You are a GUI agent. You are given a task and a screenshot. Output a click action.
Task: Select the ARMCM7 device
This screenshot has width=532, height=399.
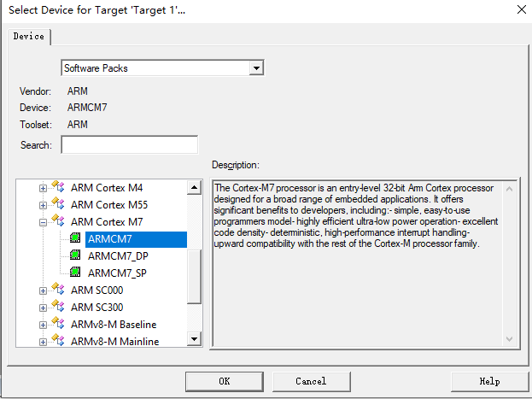(136, 239)
